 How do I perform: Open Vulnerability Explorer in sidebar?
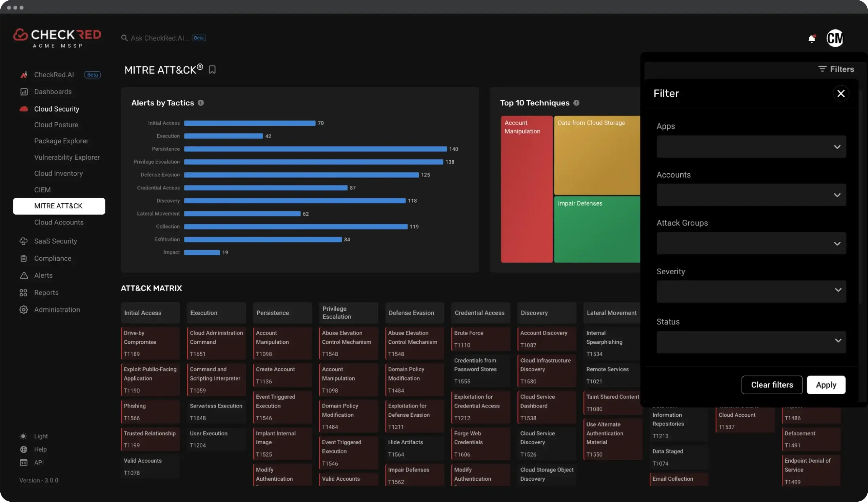point(67,157)
